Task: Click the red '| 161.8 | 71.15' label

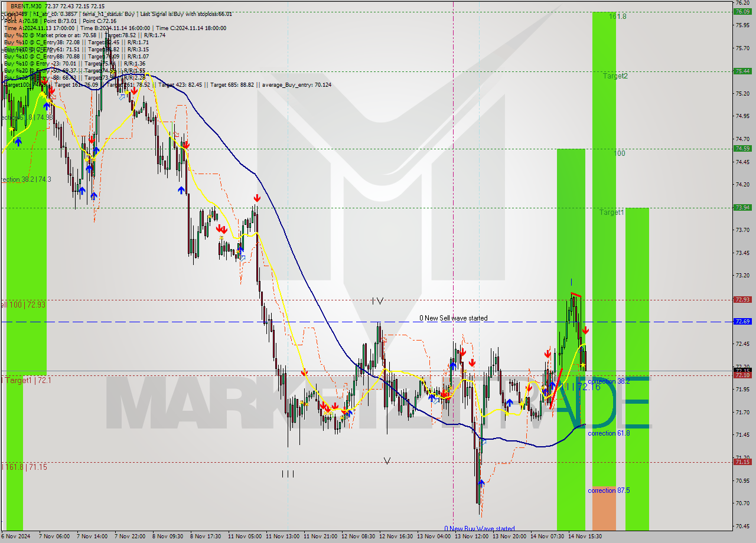Action: (25, 467)
